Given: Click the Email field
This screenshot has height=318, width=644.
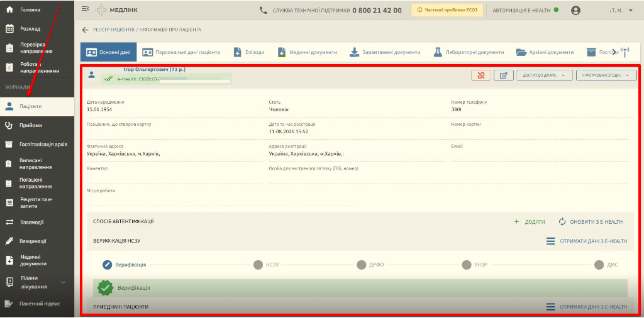Looking at the screenshot, I should pyautogui.click(x=539, y=152).
